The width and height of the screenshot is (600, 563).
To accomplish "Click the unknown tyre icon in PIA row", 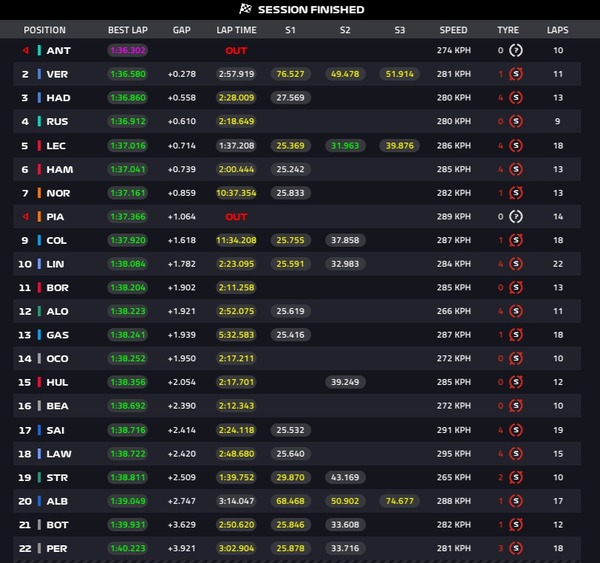I will 515,217.
